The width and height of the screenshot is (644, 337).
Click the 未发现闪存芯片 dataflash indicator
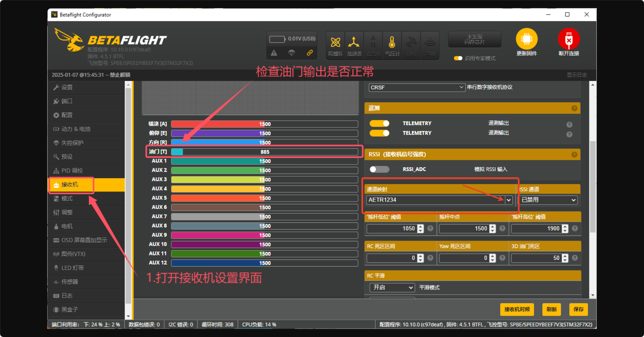(474, 39)
